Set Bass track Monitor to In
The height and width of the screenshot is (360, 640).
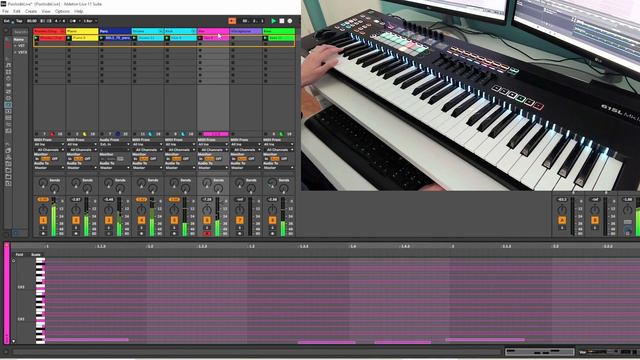(266, 158)
